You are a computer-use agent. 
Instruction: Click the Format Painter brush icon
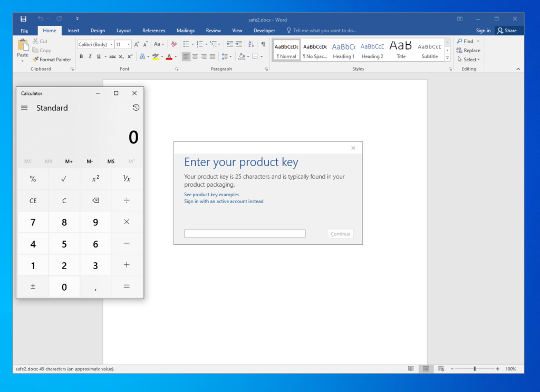point(35,59)
